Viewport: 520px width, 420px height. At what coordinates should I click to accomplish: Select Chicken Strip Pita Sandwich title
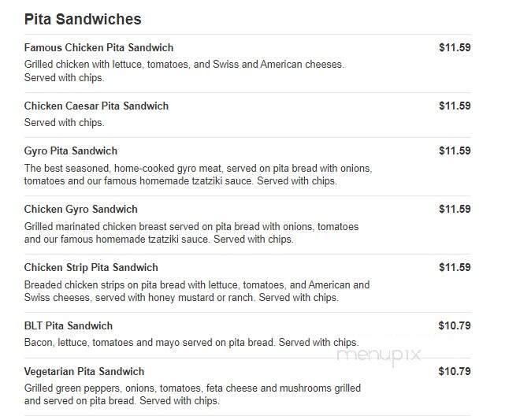click(x=91, y=267)
